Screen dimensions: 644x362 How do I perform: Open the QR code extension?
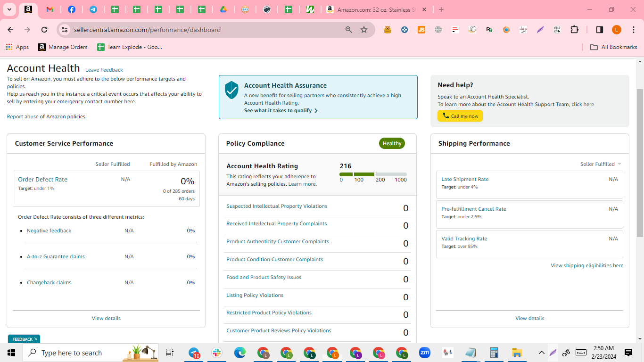[x=557, y=30]
